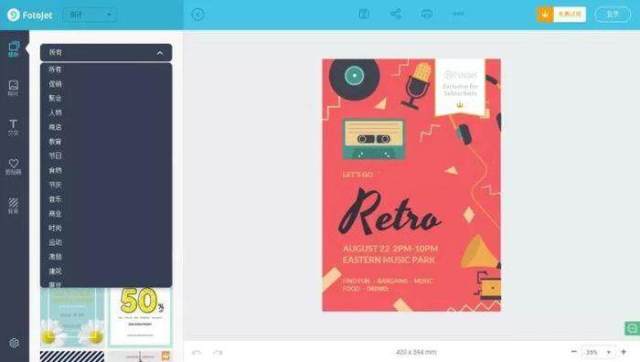Select the daisy flower template thumbnail
This screenshot has height=362, width=640.
coord(72,318)
